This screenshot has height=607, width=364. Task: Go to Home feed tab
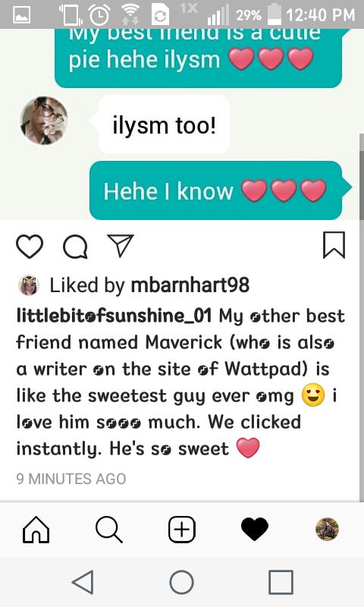coord(36,529)
